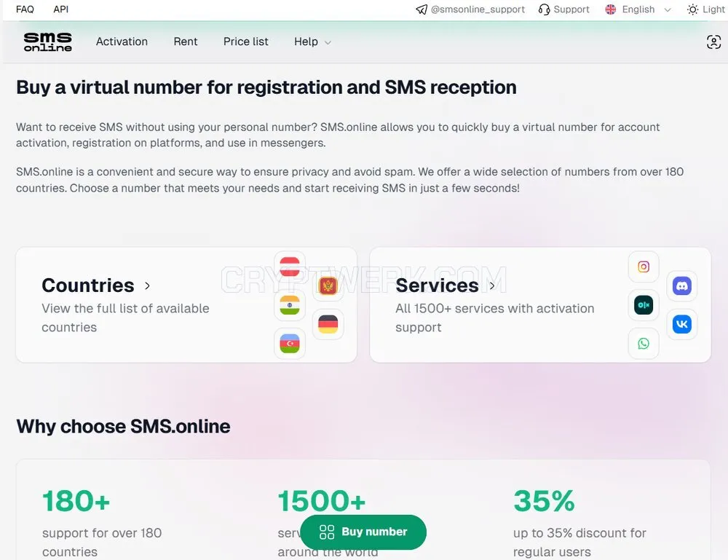
Task: Open the API link
Action: (61, 9)
